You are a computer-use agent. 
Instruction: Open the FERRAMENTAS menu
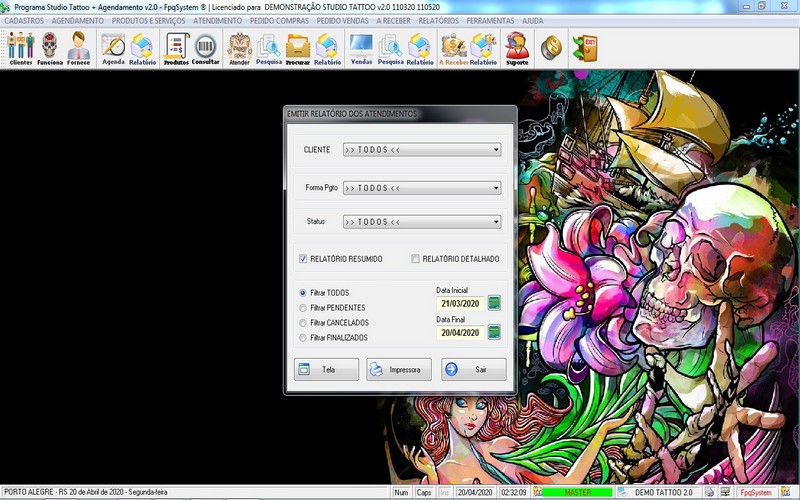[x=490, y=21]
